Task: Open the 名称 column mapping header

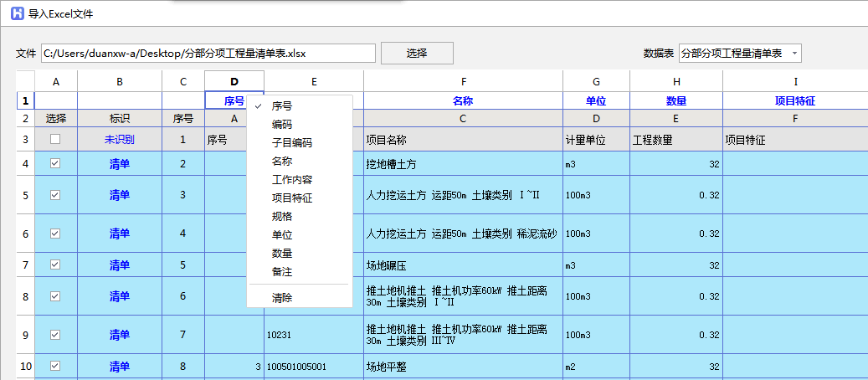Action: click(463, 100)
